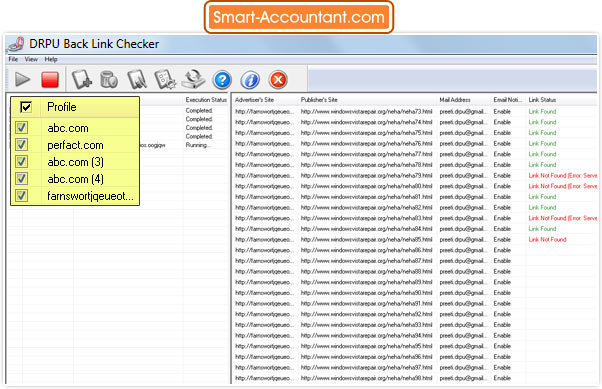Click Link Found status in neha75 row
The width and height of the screenshot is (602, 389).
click(542, 133)
